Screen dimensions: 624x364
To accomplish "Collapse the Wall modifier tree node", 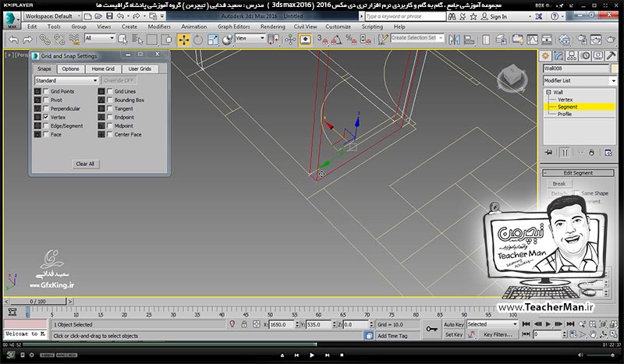I will [548, 92].
